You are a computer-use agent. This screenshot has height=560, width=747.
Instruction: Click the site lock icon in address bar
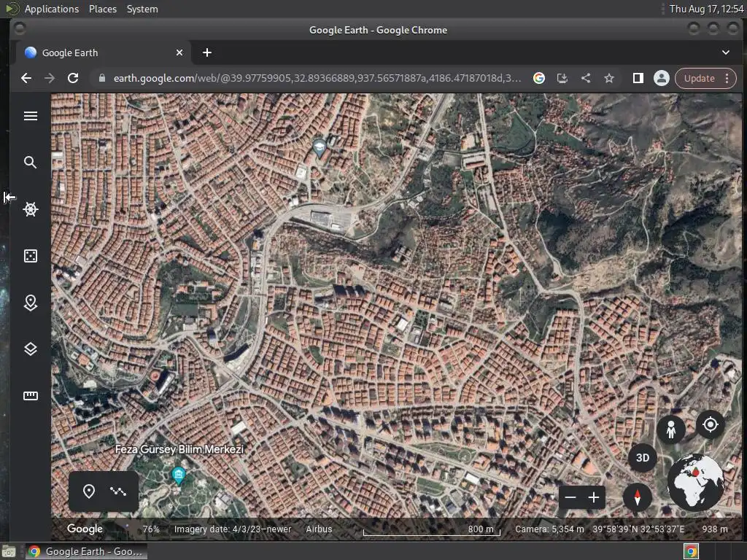[x=101, y=78]
